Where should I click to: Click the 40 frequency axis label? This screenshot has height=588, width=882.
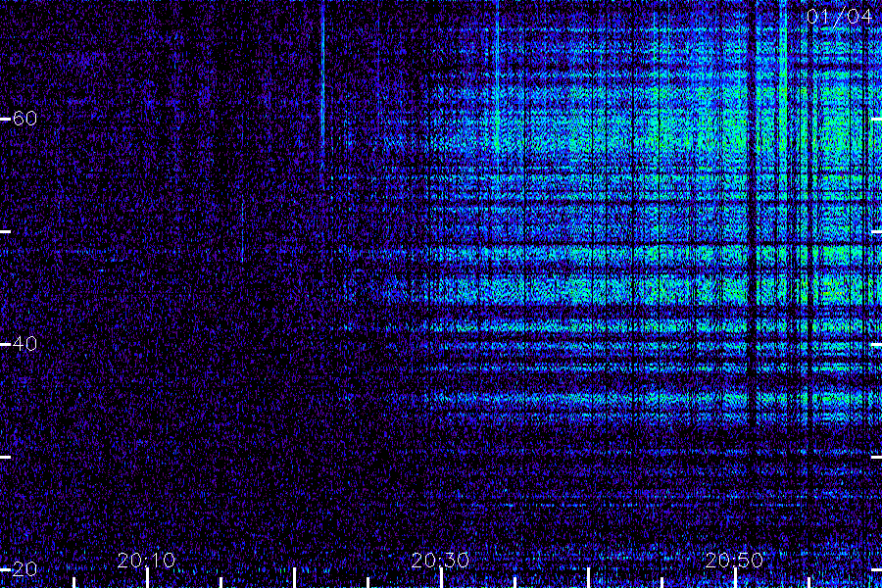(24, 343)
